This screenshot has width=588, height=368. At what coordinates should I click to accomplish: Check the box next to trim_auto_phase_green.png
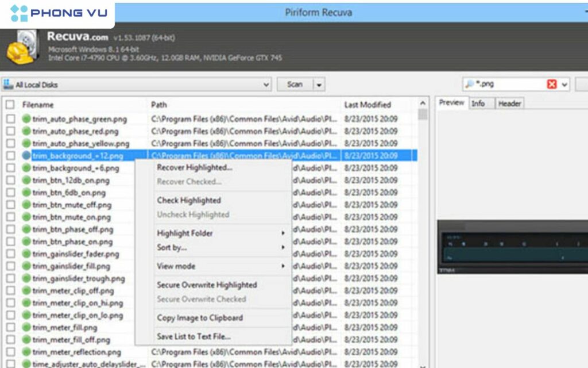click(11, 119)
